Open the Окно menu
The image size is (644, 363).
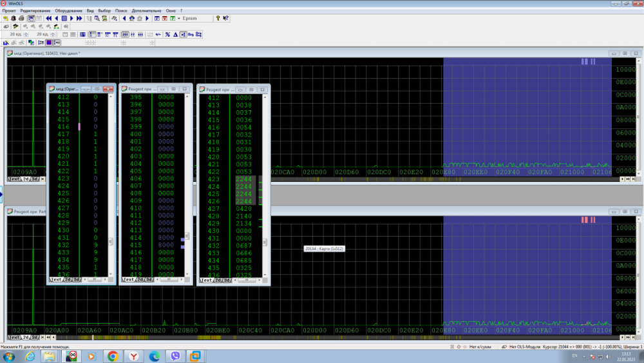(171, 11)
